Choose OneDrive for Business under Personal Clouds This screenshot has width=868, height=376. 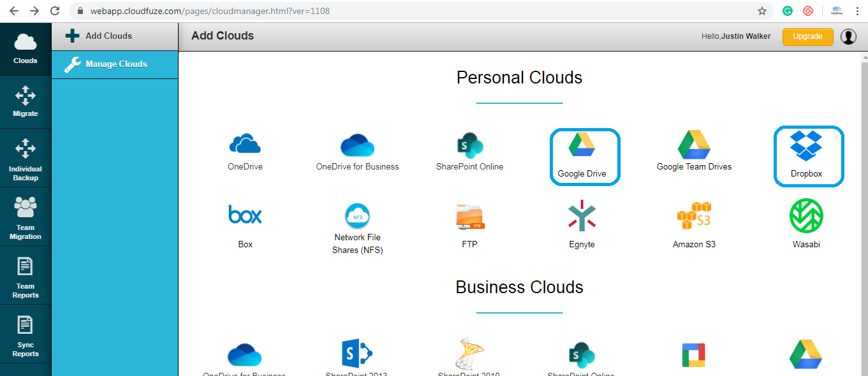click(x=357, y=152)
